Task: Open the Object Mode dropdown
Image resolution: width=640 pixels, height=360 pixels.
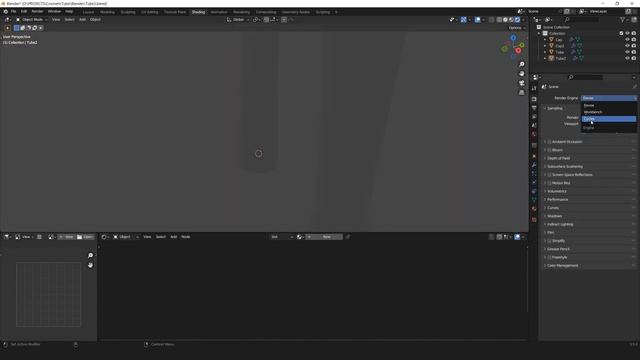Action: [x=32, y=20]
